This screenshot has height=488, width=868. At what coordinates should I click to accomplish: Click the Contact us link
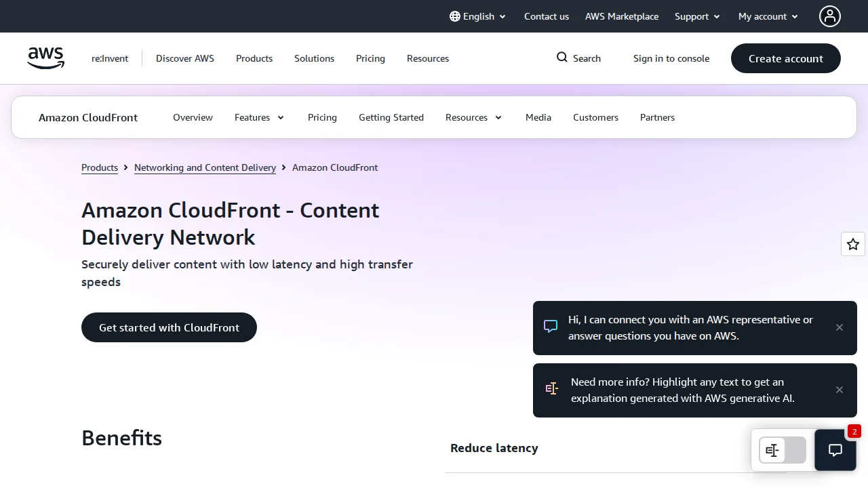547,16
